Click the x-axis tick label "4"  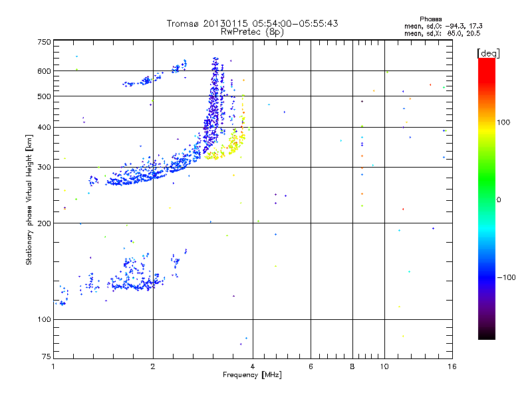tap(253, 366)
